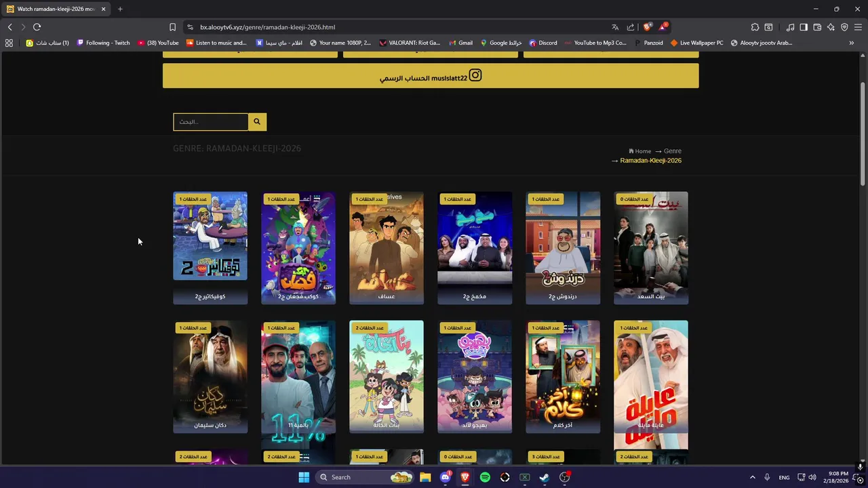Open the آخر كلام show poster
This screenshot has height=488, width=868.
point(563,377)
